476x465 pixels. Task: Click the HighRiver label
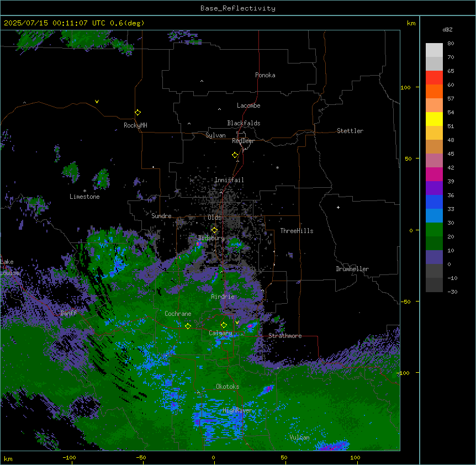coord(237,410)
